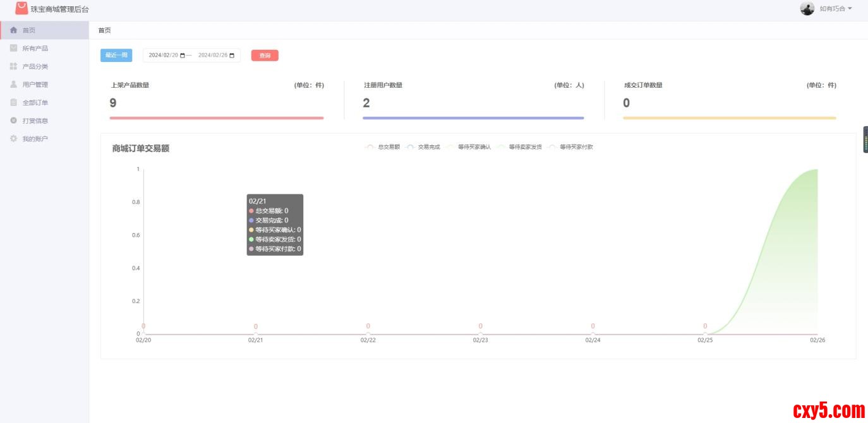Toggle 等待卖家发货 legend series
This screenshot has height=423, width=868.
coord(519,147)
